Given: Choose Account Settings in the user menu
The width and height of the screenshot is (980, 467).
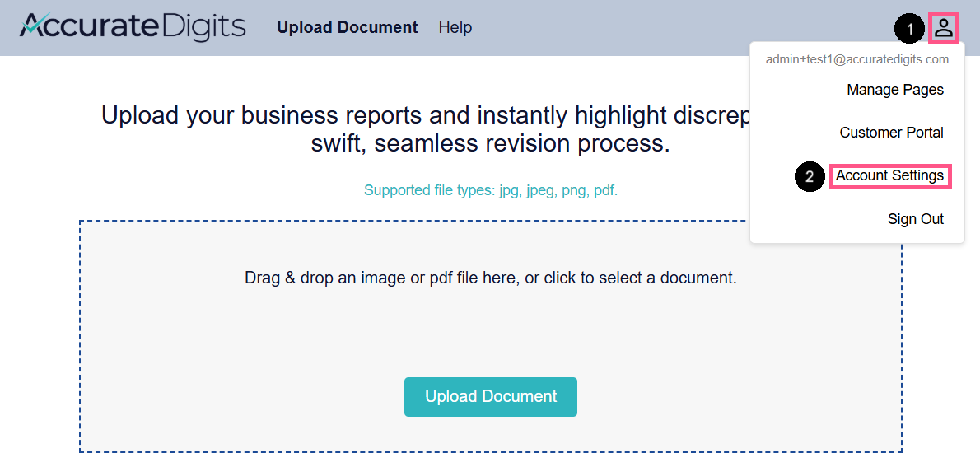Looking at the screenshot, I should pos(890,176).
